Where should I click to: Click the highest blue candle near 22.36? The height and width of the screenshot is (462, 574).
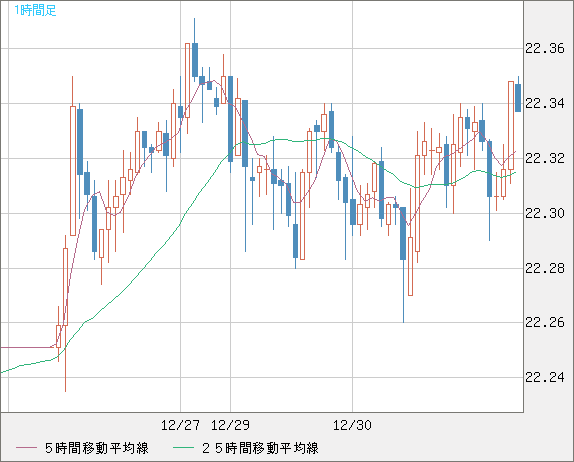click(195, 60)
